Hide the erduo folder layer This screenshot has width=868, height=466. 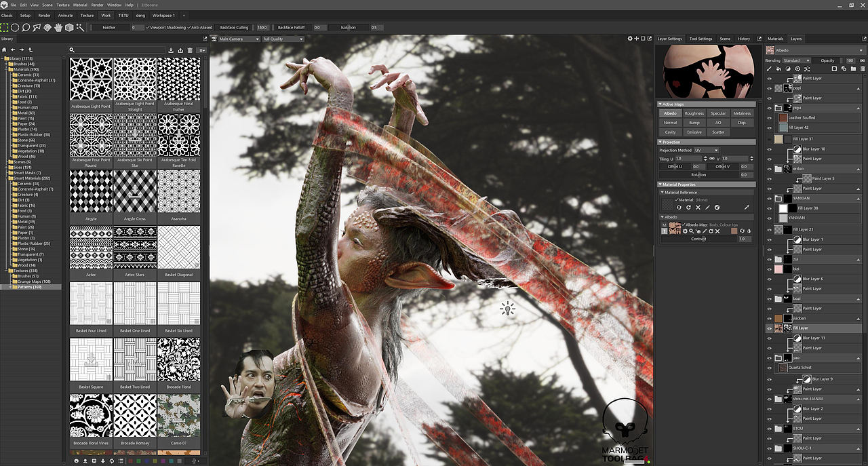769,168
